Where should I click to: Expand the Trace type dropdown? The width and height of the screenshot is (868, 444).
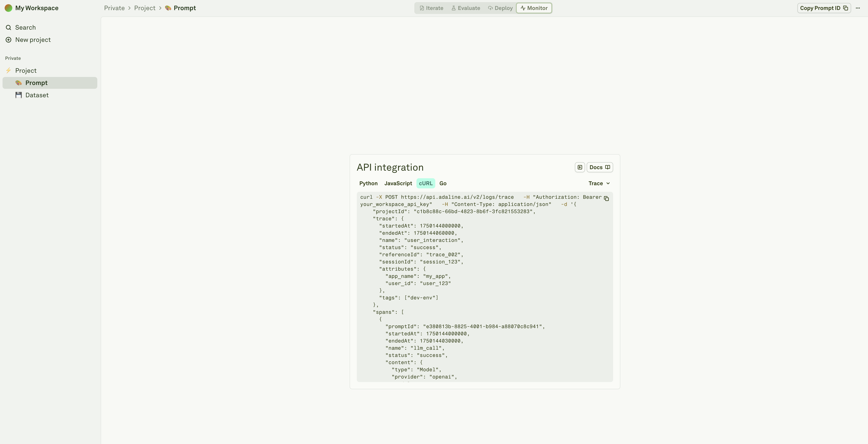[599, 183]
